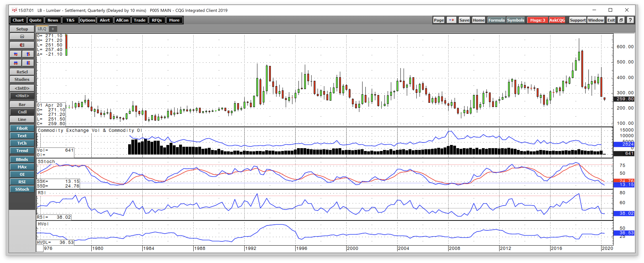Click the red-blue vertical arrows icon
The height and width of the screenshot is (263, 644).
coord(28,54)
